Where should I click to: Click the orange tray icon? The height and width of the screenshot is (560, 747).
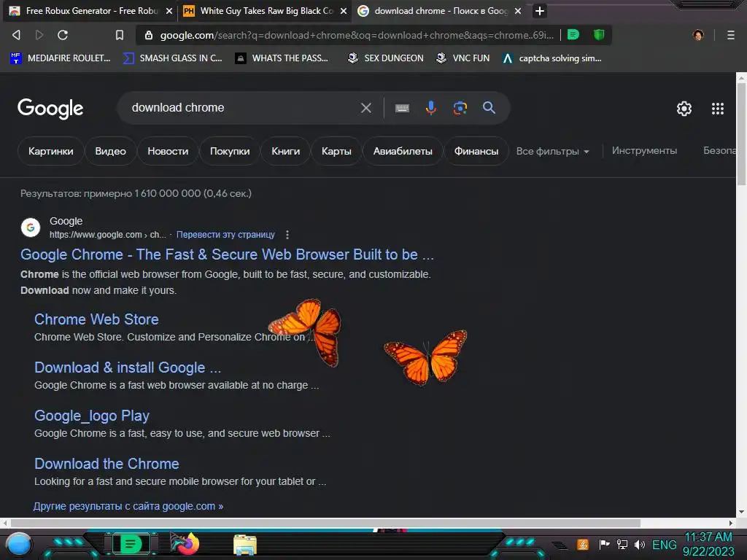coord(582,544)
